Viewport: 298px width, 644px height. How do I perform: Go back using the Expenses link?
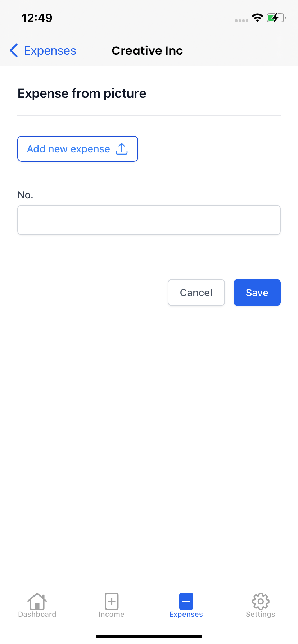(x=50, y=51)
